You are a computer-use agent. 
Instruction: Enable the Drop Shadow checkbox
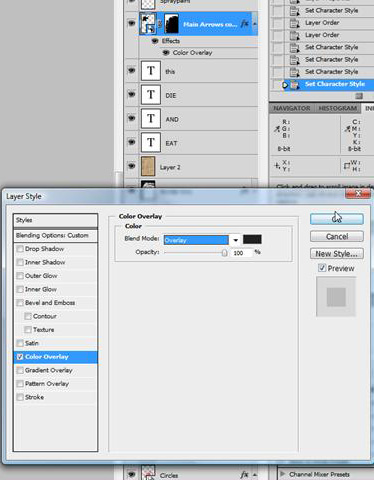(20, 249)
